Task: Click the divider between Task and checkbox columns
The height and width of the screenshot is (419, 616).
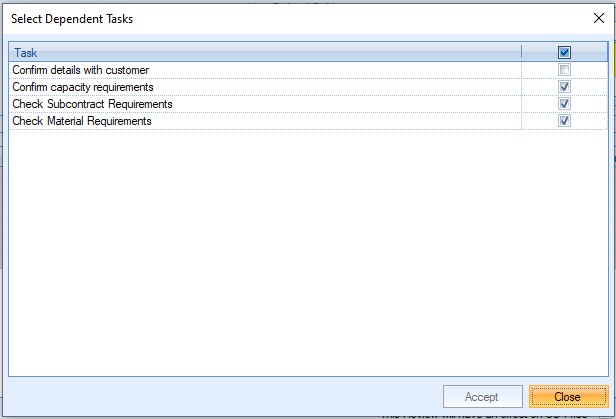Action: 521,53
